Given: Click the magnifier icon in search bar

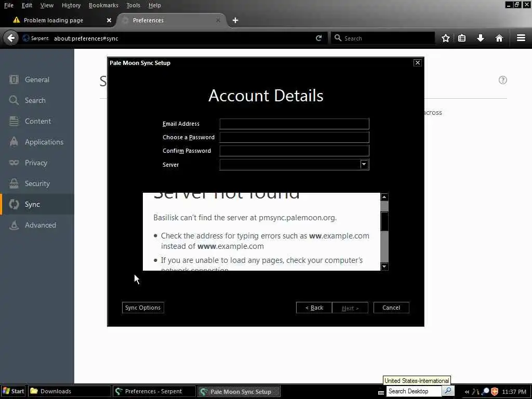Looking at the screenshot, I should [x=338, y=38].
